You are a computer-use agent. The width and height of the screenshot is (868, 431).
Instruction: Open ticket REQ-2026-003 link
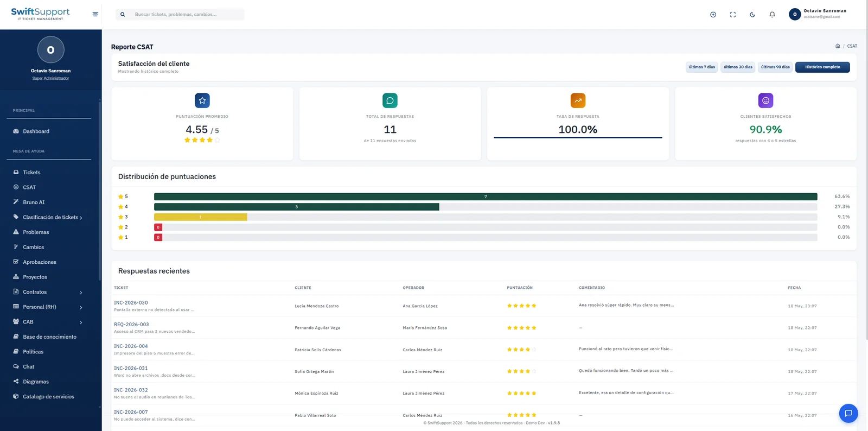(131, 325)
